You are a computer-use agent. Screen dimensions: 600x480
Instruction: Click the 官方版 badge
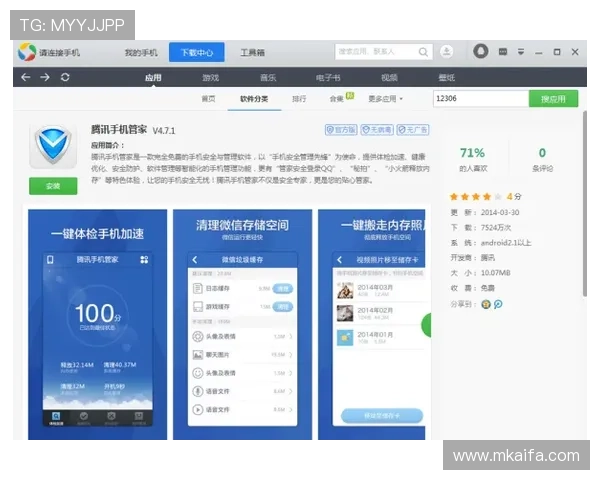[341, 130]
